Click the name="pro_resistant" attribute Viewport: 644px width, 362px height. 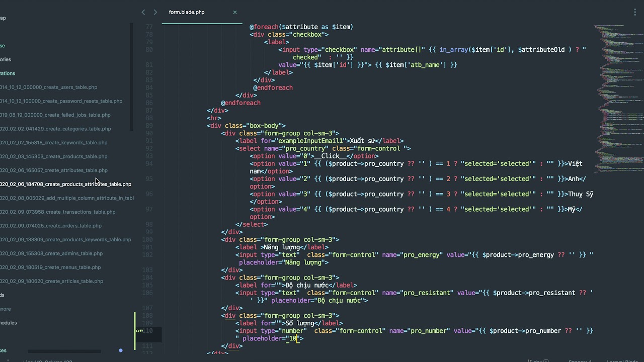418,293
